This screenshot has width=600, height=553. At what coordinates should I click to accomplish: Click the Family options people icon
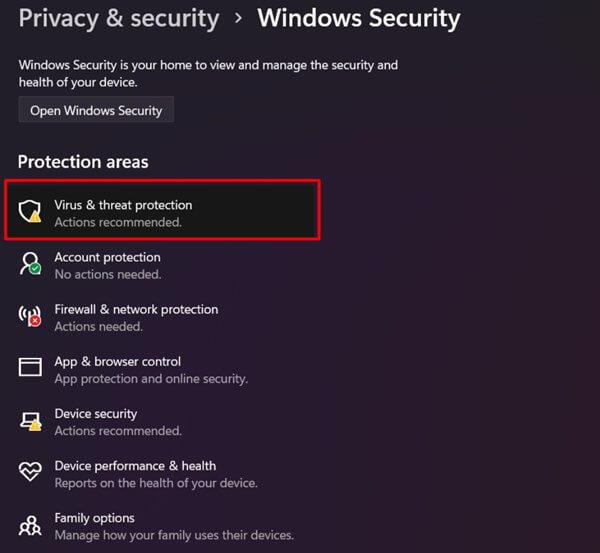(31, 525)
